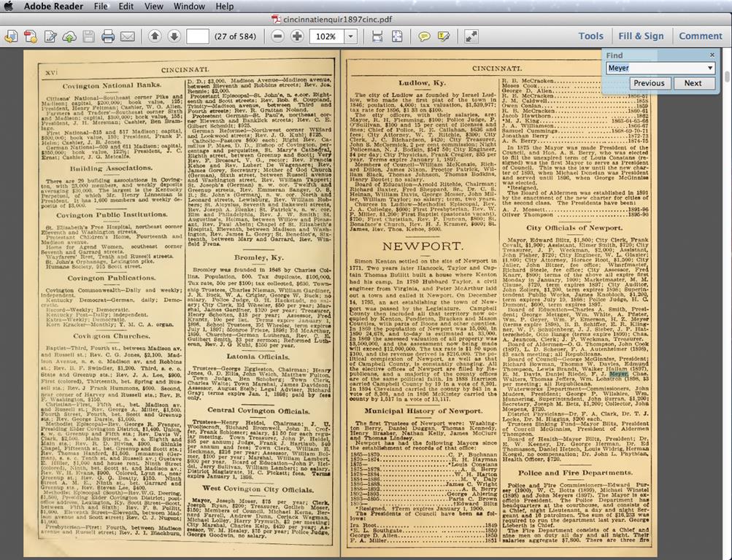This screenshot has width=732, height=560.
Task: Open the Help menu
Action: pos(225,6)
